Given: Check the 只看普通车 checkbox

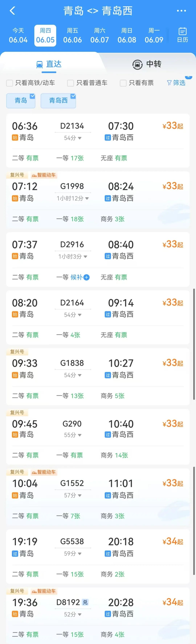Looking at the screenshot, I should (71, 83).
